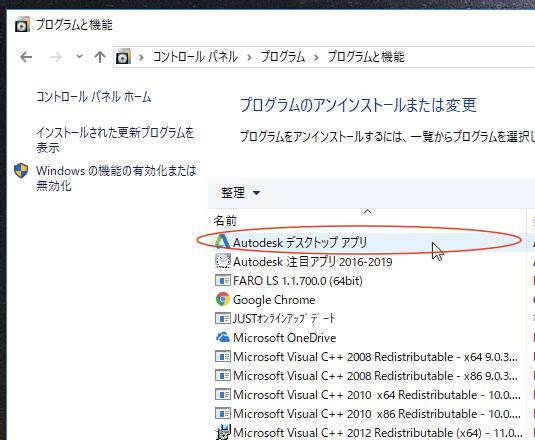
Task: Click the Back navigation arrow
Action: [26, 57]
